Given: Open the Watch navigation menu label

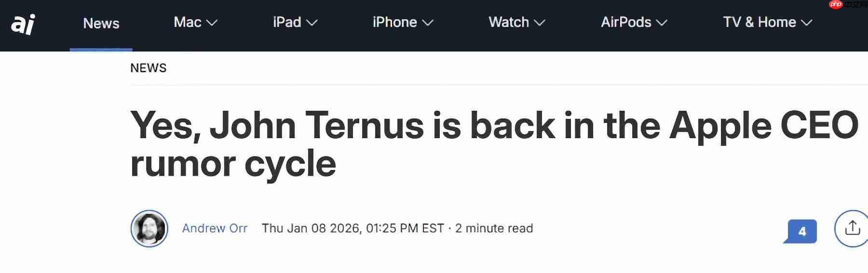Looking at the screenshot, I should pos(508,22).
